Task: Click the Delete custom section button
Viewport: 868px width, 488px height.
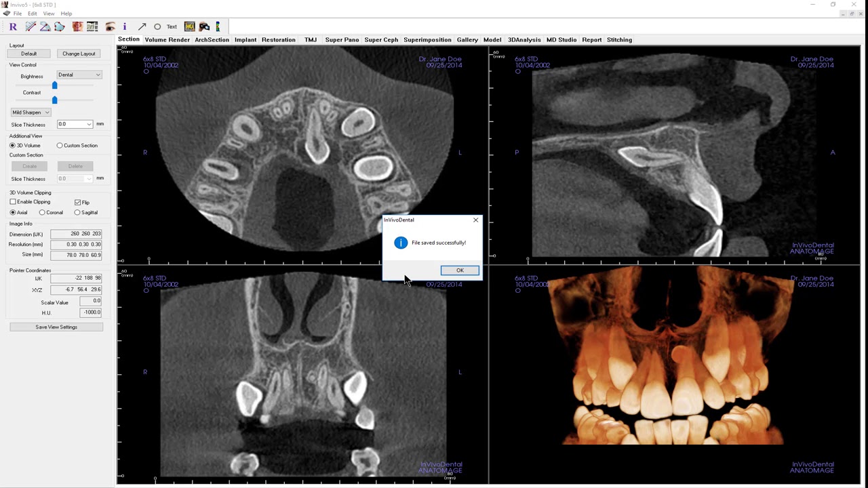Action: [75, 166]
